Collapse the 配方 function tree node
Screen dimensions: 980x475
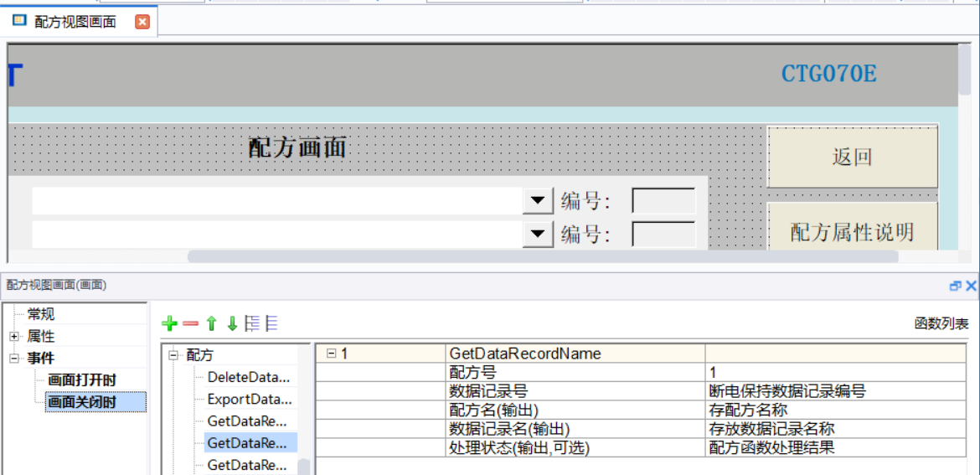(x=173, y=356)
